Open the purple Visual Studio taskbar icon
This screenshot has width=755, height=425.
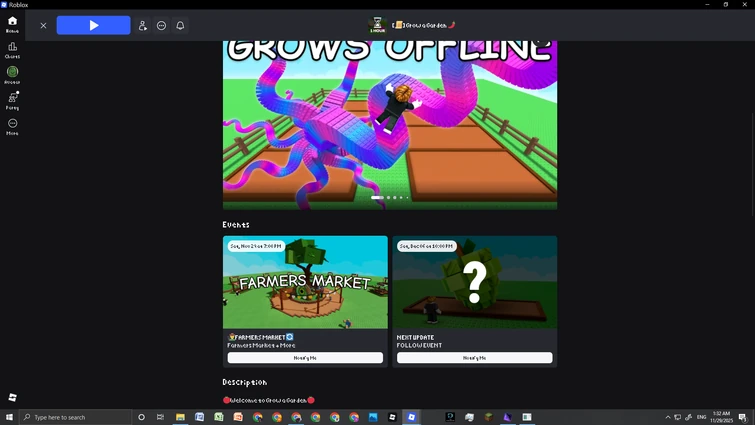[508, 417]
